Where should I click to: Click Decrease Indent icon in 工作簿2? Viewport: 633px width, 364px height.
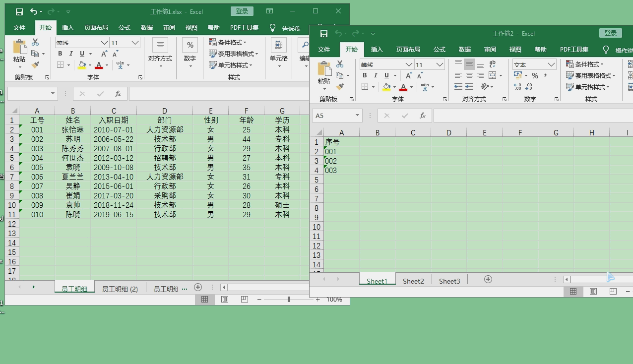[458, 87]
